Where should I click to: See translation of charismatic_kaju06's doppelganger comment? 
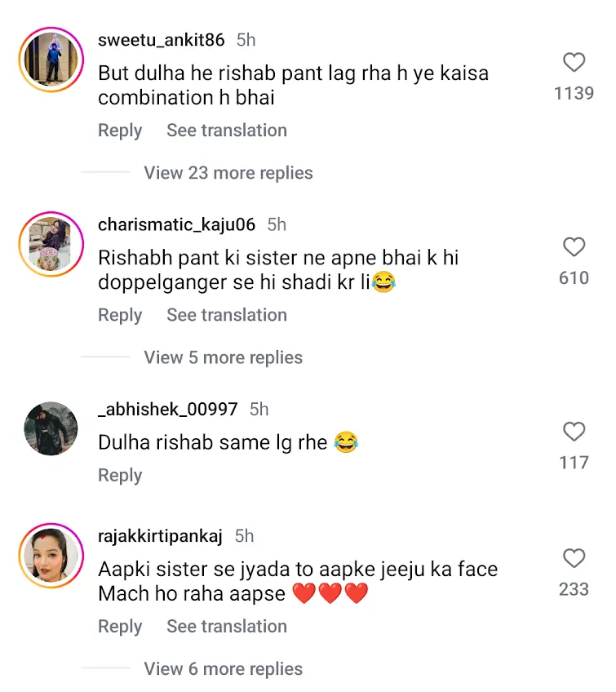click(x=227, y=315)
